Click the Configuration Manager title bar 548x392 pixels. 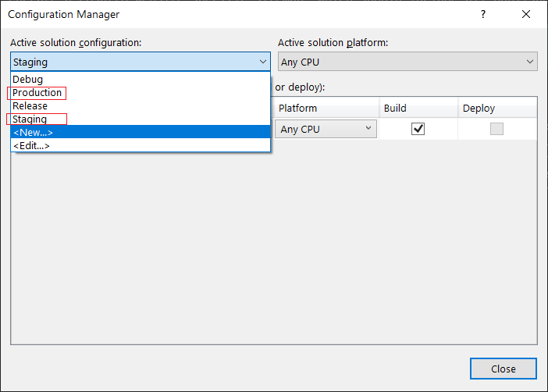click(234, 14)
